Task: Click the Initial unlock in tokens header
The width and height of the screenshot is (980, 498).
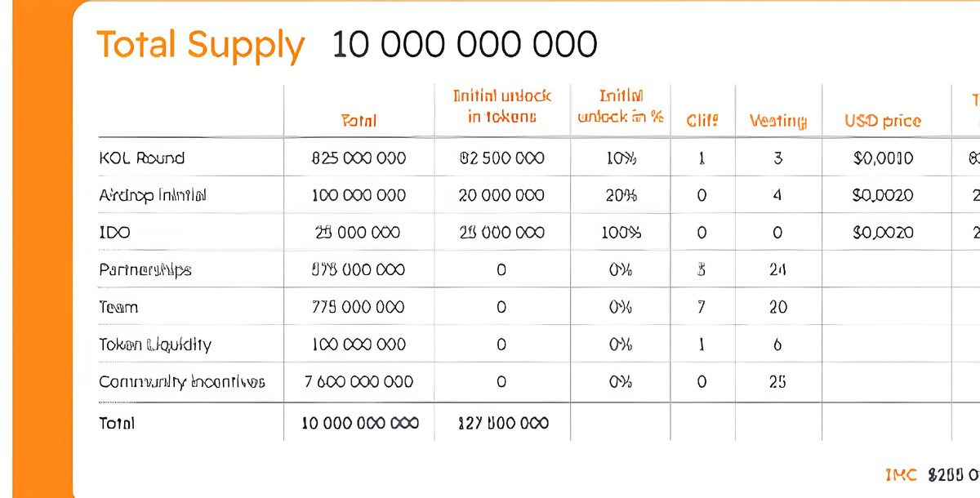Action: coord(502,106)
